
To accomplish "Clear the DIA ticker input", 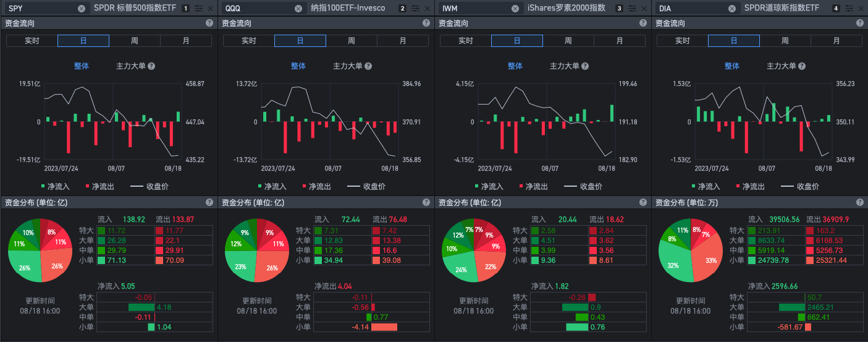I will (732, 9).
